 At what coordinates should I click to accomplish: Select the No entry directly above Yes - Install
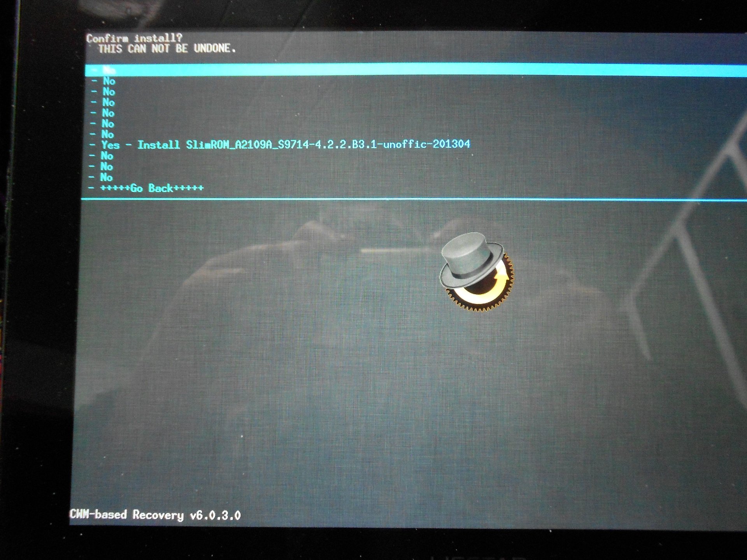click(x=102, y=135)
